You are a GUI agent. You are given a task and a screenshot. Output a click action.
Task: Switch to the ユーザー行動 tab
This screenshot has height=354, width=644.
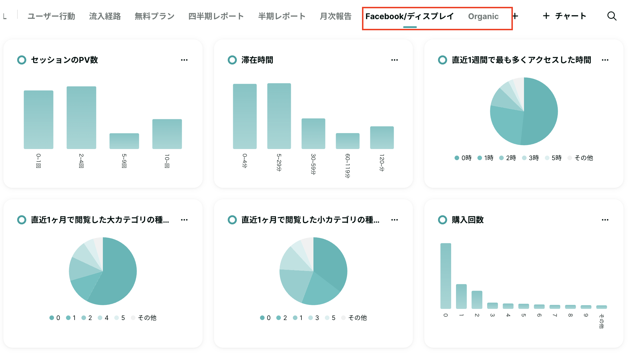(51, 16)
